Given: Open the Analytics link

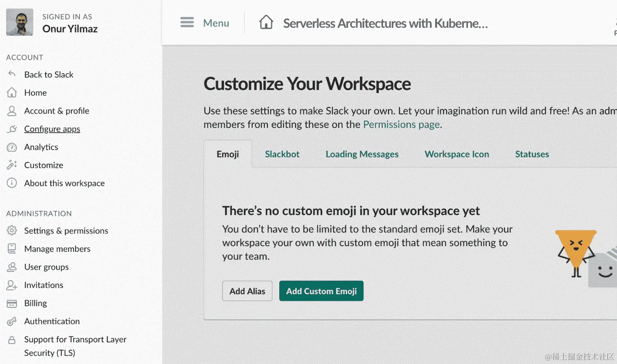Looking at the screenshot, I should pyautogui.click(x=41, y=147).
